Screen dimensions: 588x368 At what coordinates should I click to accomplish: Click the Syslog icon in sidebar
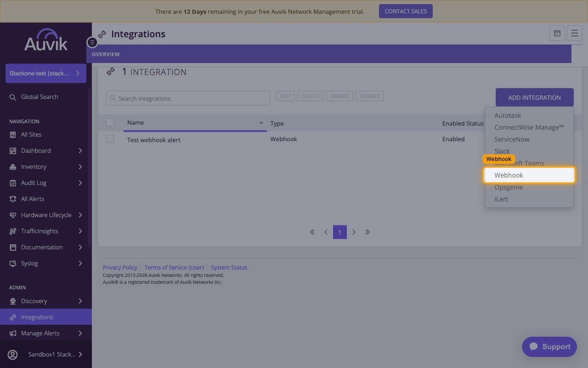click(13, 264)
